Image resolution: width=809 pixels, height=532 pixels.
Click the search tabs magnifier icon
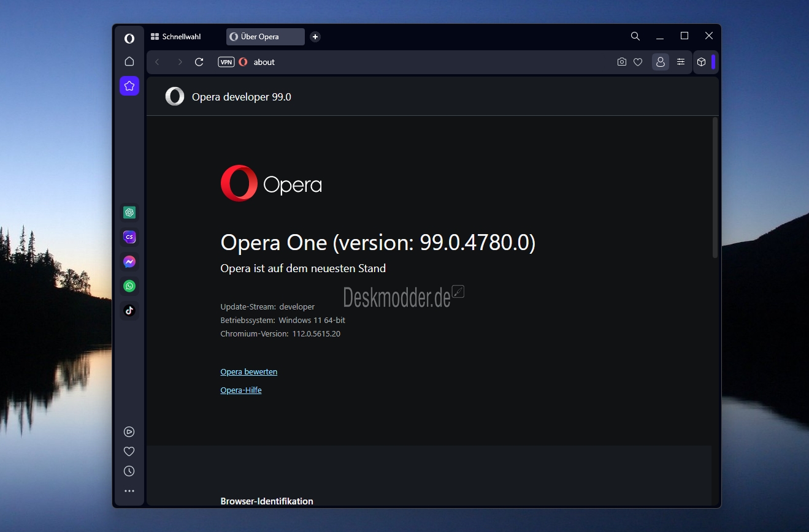(635, 36)
